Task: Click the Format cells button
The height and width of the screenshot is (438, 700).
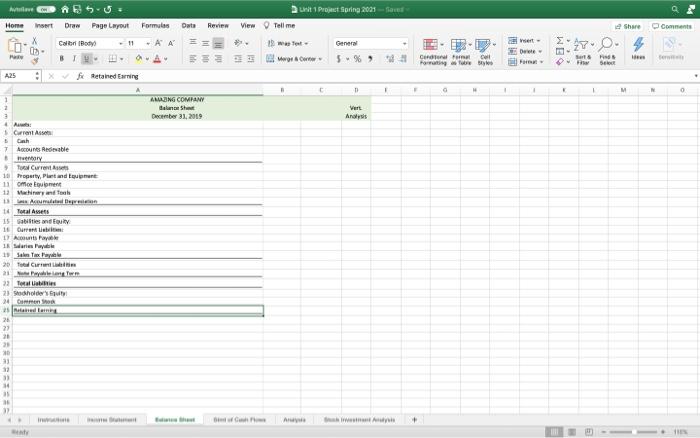Action: tap(526, 62)
